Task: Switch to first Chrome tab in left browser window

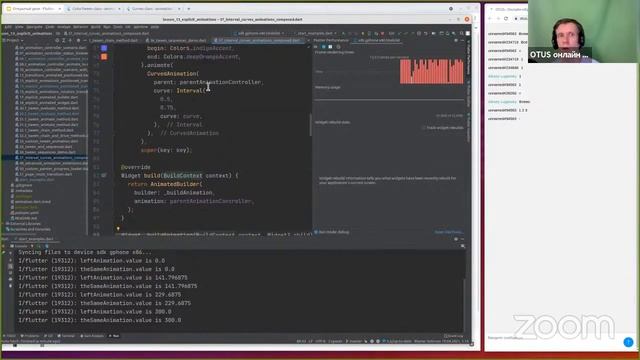Action: tap(33, 9)
